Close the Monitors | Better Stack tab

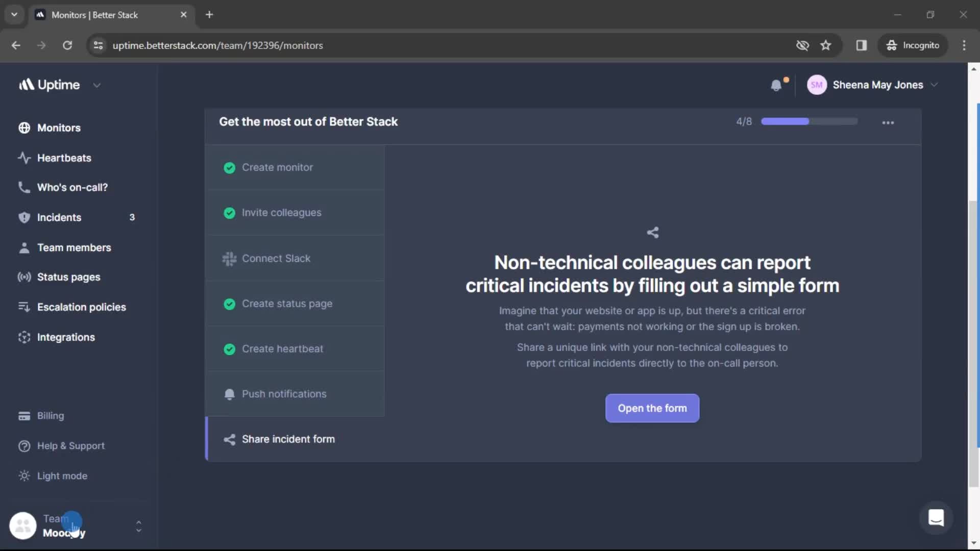(x=184, y=15)
